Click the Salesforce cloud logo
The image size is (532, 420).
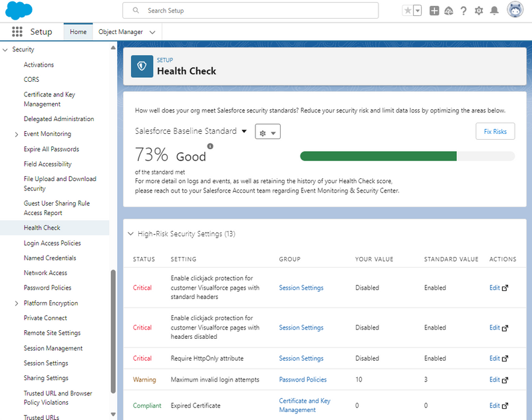point(19,11)
